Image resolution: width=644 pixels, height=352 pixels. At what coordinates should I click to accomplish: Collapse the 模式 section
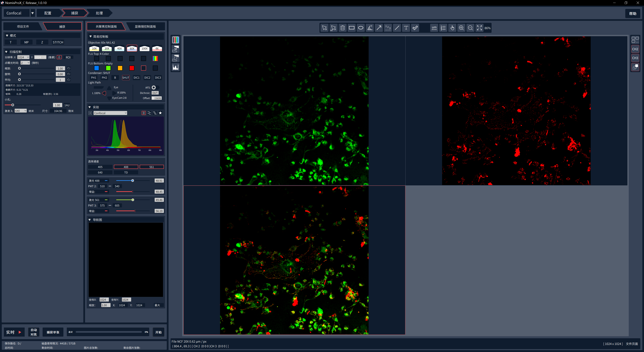point(7,36)
